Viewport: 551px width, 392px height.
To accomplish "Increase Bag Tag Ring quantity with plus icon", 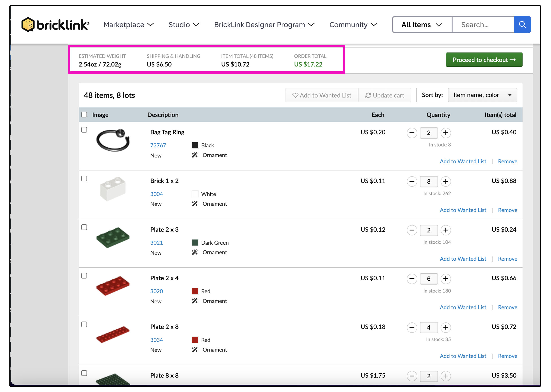I will pyautogui.click(x=445, y=133).
